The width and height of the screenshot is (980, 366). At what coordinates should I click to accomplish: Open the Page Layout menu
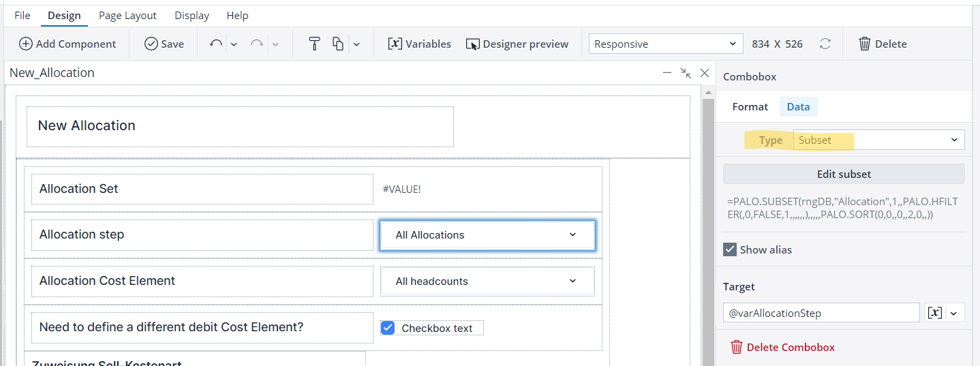coord(127,15)
